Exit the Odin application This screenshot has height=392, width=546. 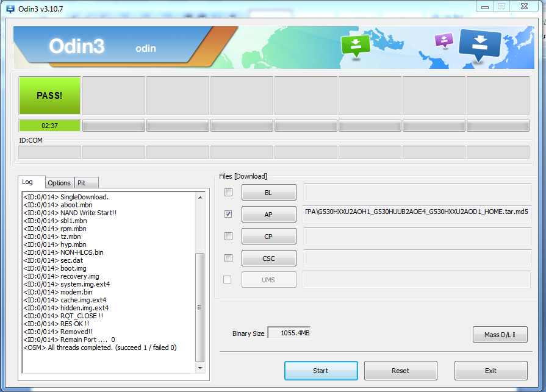click(490, 371)
